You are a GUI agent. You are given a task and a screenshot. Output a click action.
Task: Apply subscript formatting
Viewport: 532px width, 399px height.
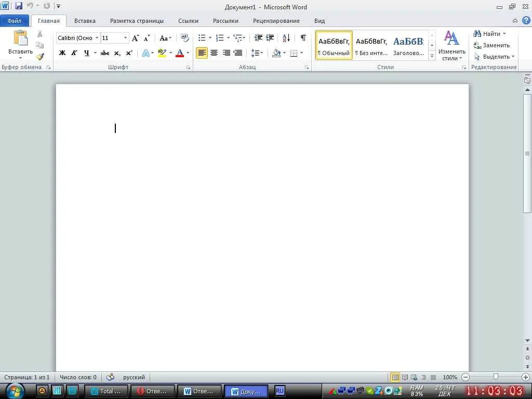pos(117,54)
